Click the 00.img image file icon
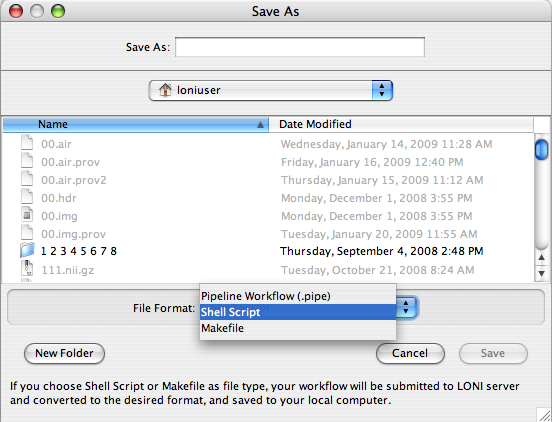Image resolution: width=552 pixels, height=422 pixels. (27, 215)
